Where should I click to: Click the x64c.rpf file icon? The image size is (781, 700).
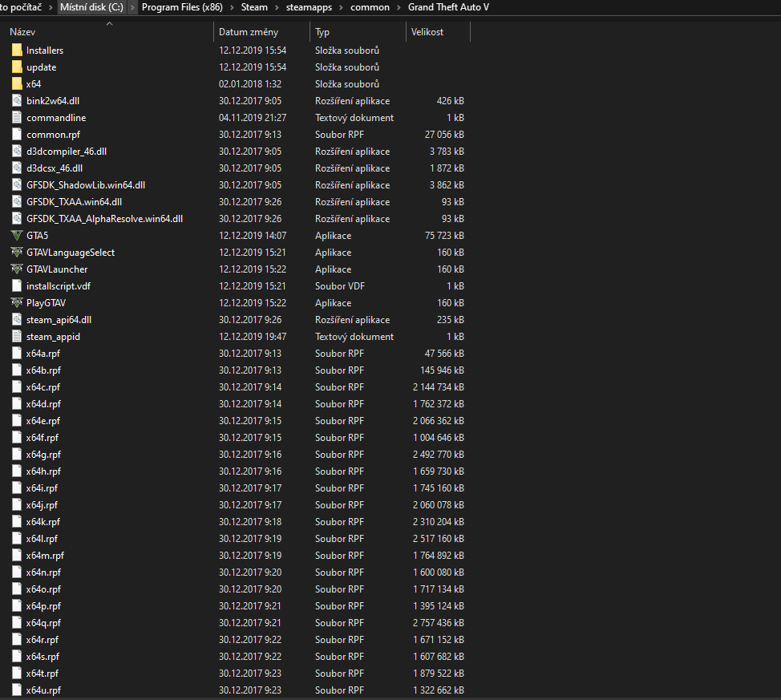coord(17,387)
